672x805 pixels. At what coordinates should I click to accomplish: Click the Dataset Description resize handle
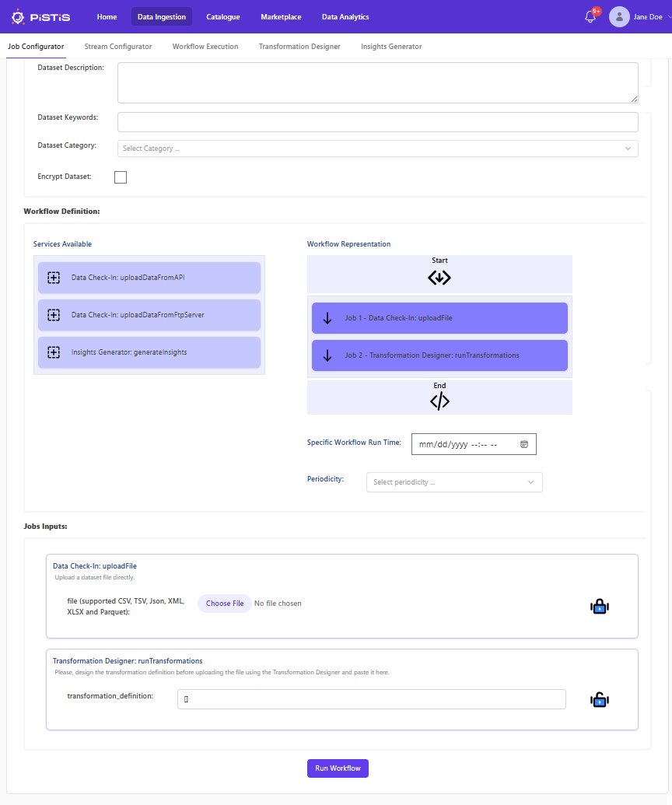635,99
